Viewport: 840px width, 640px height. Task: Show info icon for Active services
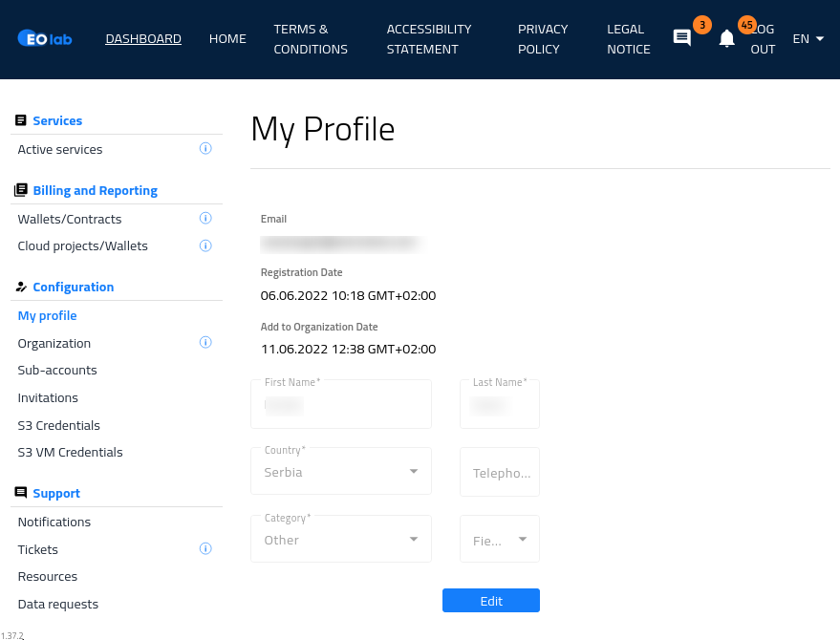[x=205, y=149]
